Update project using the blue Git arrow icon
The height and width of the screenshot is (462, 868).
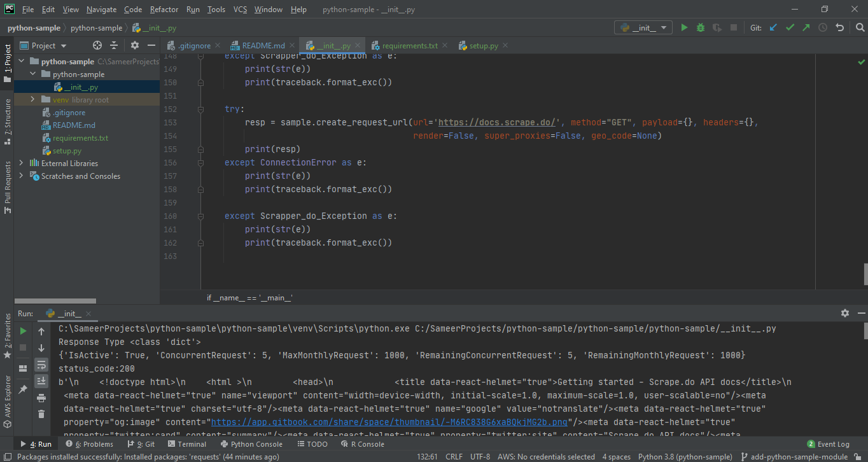(773, 27)
